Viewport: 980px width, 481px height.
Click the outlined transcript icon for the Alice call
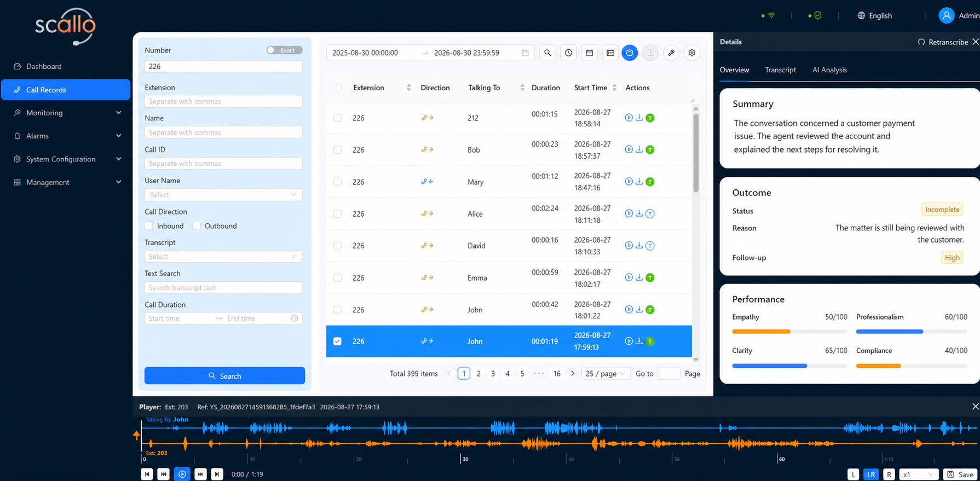(650, 214)
